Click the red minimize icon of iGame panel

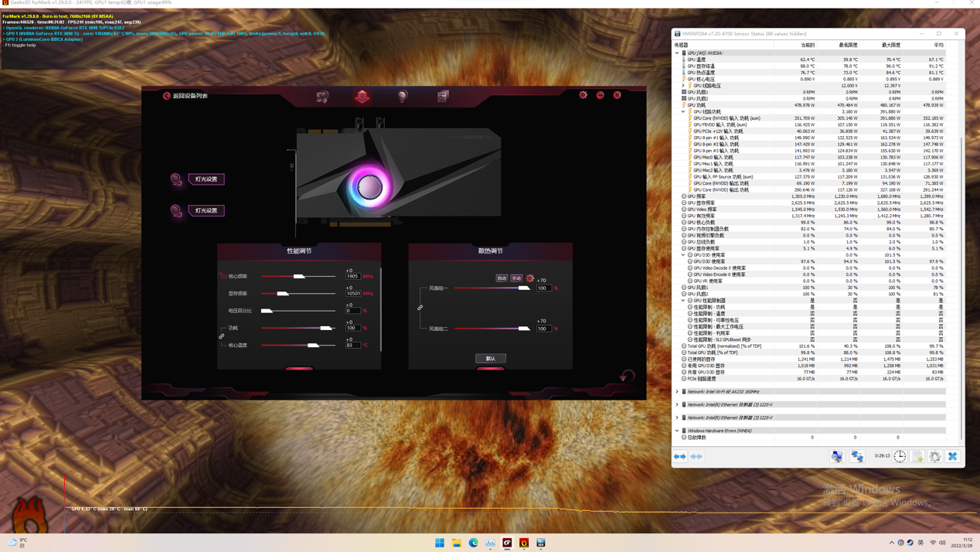coord(601,95)
